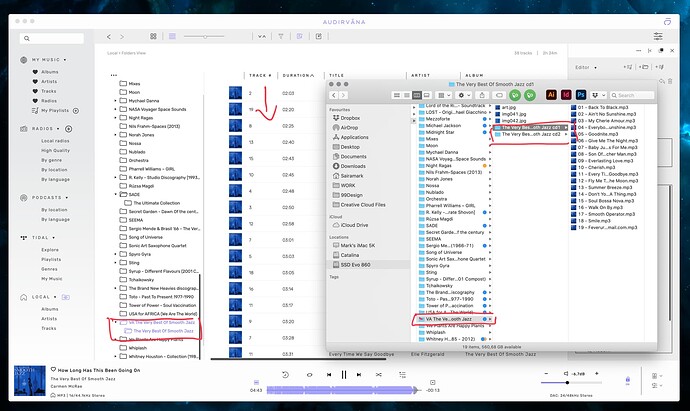Image resolution: width=690 pixels, height=411 pixels.
Task: Launch Photoshop from Finder toolbar
Action: pos(581,95)
